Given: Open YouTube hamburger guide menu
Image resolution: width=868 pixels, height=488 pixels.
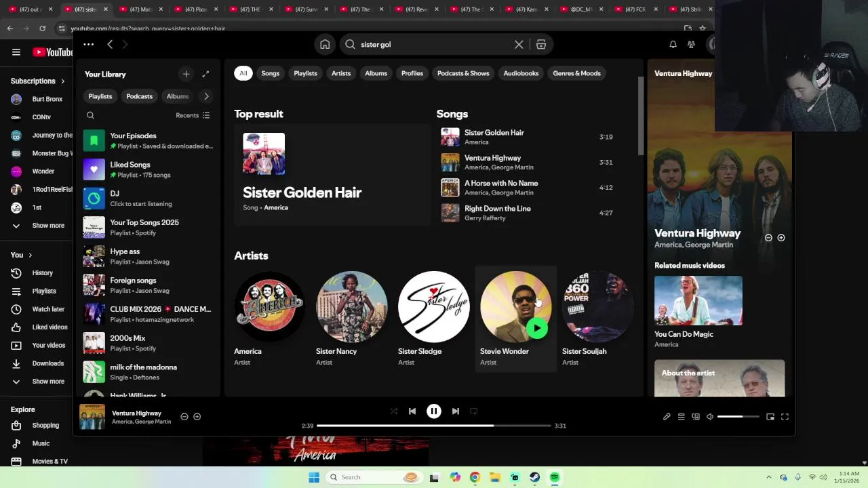Looking at the screenshot, I should coord(16,52).
